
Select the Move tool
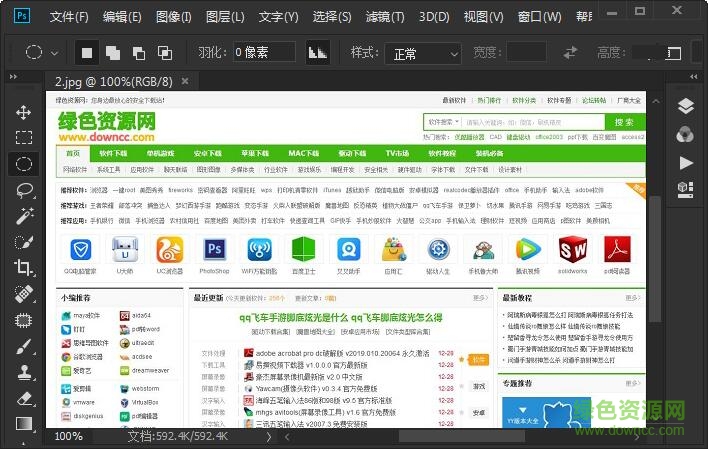tap(24, 112)
